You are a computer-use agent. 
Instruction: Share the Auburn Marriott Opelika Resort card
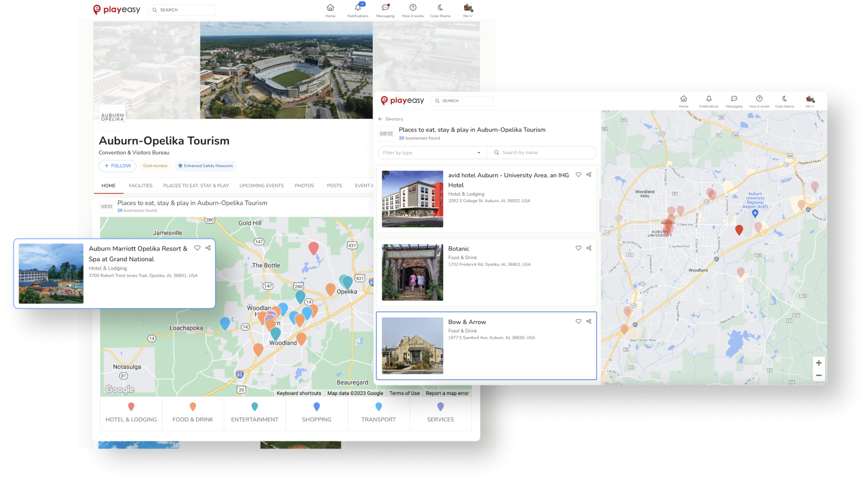208,248
